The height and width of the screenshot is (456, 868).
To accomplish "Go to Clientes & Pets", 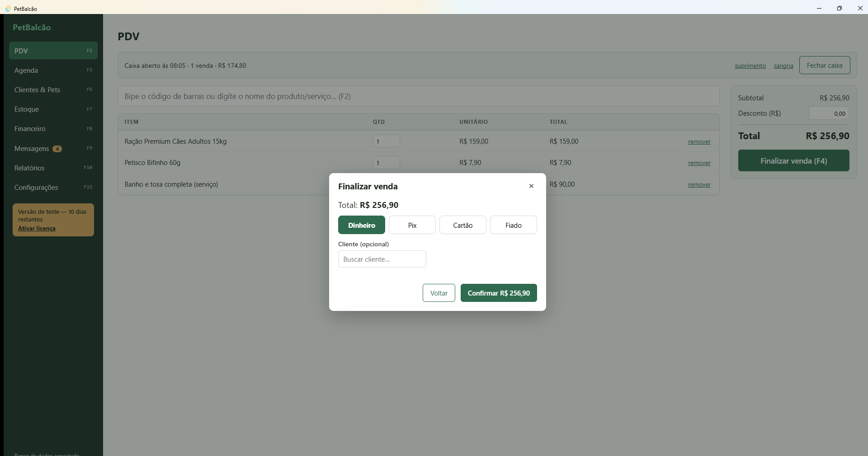I will (53, 89).
